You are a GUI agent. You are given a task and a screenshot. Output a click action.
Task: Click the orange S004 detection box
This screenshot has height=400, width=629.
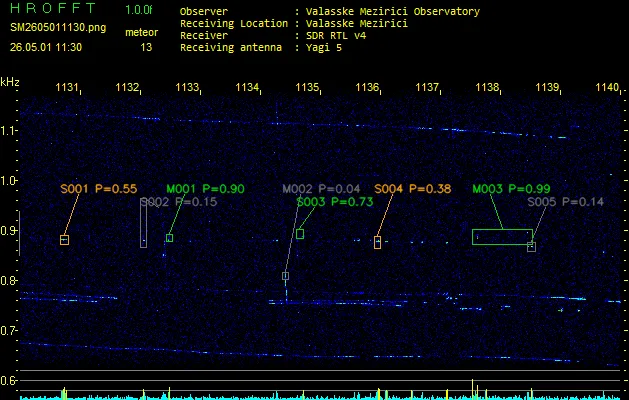[x=377, y=242]
